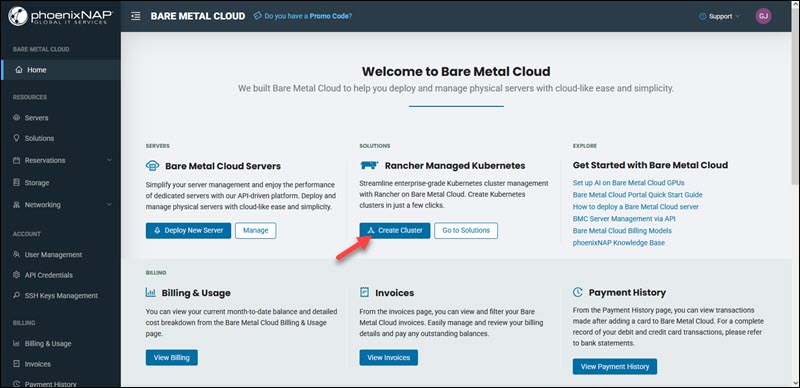The height and width of the screenshot is (388, 800).
Task: Click the Manage servers button
Action: point(256,230)
